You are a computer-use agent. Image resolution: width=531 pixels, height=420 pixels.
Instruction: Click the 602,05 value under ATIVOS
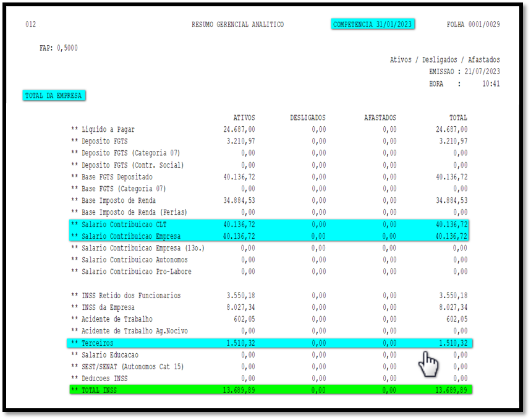point(244,319)
